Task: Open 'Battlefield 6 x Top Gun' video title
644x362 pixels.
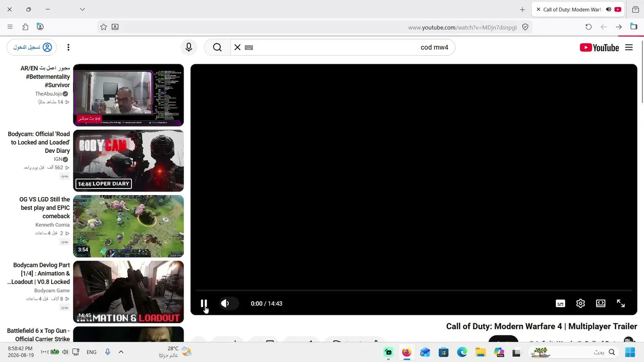Action: click(x=38, y=335)
